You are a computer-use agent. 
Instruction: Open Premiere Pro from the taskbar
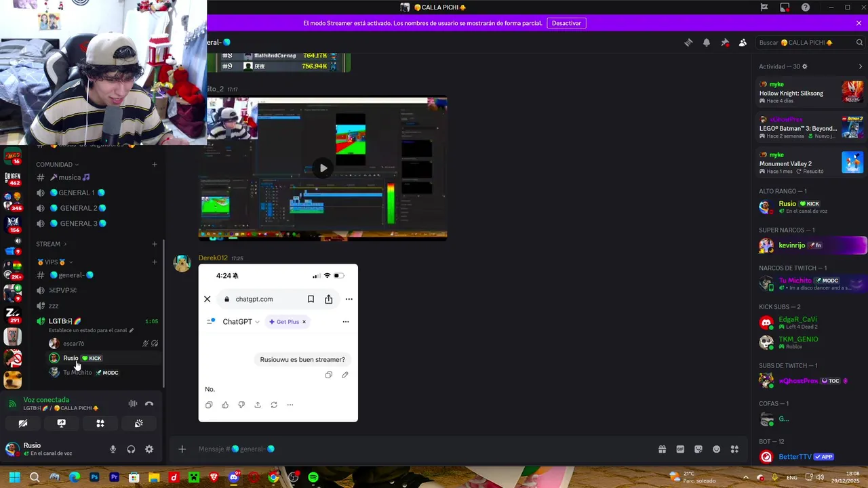point(114,477)
